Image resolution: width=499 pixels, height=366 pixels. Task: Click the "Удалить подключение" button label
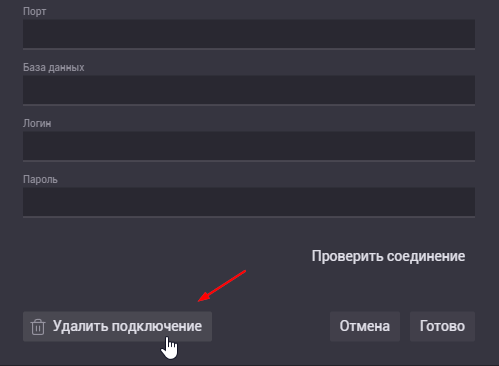[127, 326]
